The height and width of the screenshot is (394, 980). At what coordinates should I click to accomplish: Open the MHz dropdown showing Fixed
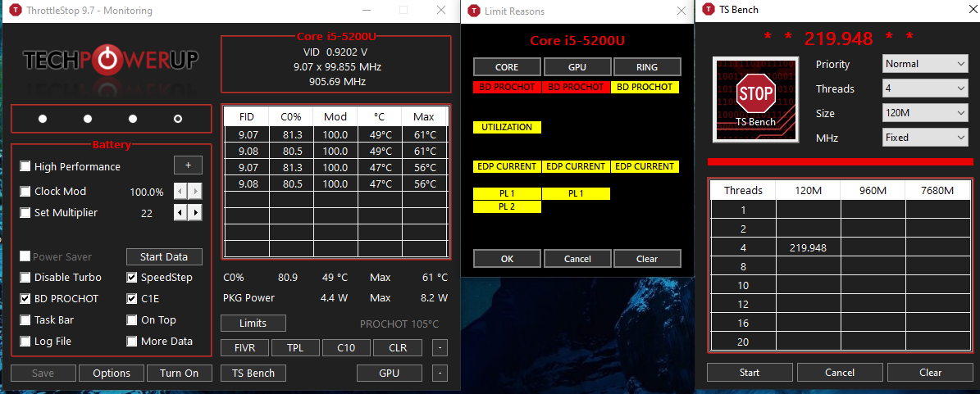(925, 138)
